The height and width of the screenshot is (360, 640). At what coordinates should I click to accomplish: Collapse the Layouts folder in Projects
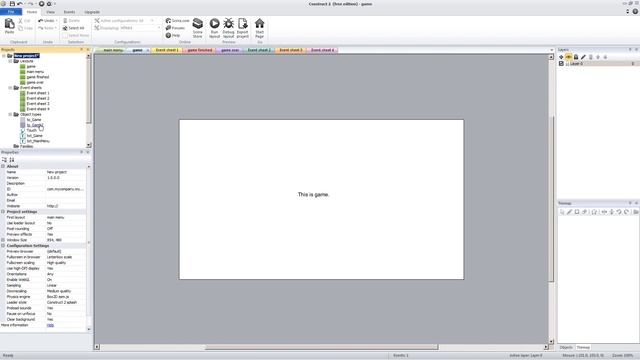point(10,61)
